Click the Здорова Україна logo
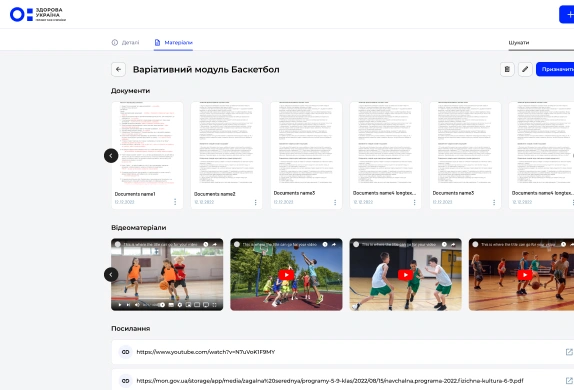574x390 pixels. 38,15
